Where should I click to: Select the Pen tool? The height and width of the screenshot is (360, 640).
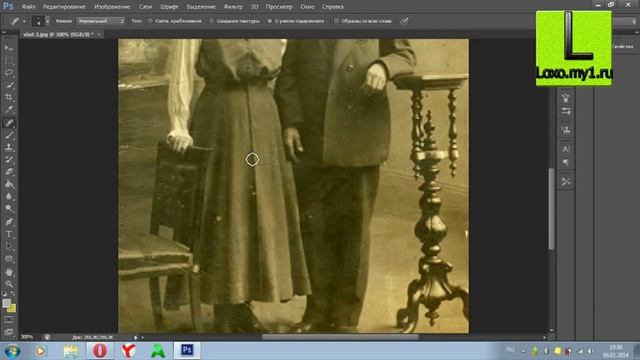tap(9, 222)
